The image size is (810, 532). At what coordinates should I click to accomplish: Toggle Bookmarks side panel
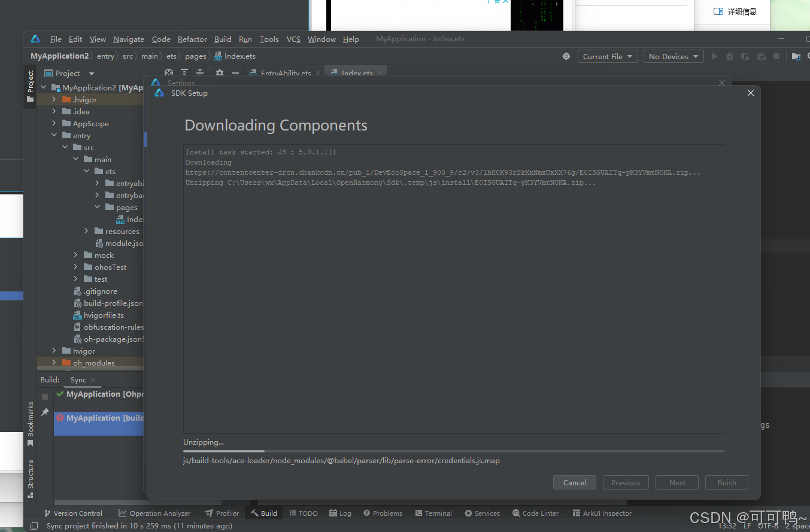click(30, 424)
